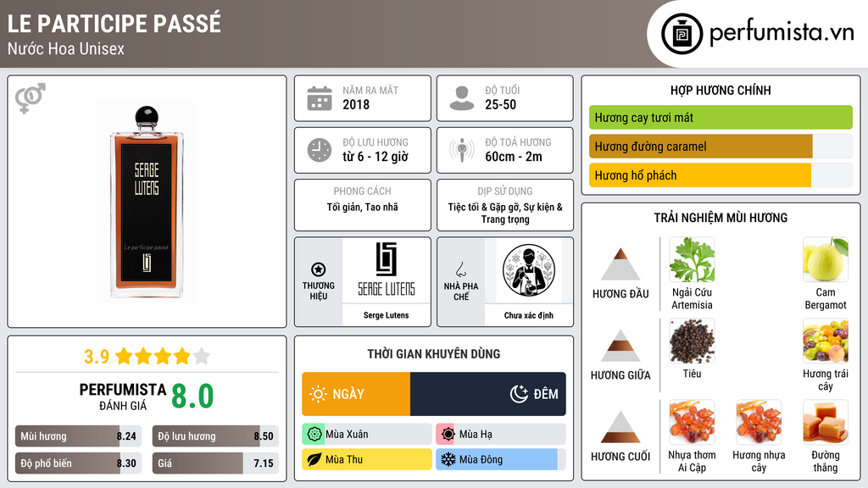The width and height of the screenshot is (868, 488).
Task: Select the Mùa Hạ season bar
Action: click(x=501, y=435)
